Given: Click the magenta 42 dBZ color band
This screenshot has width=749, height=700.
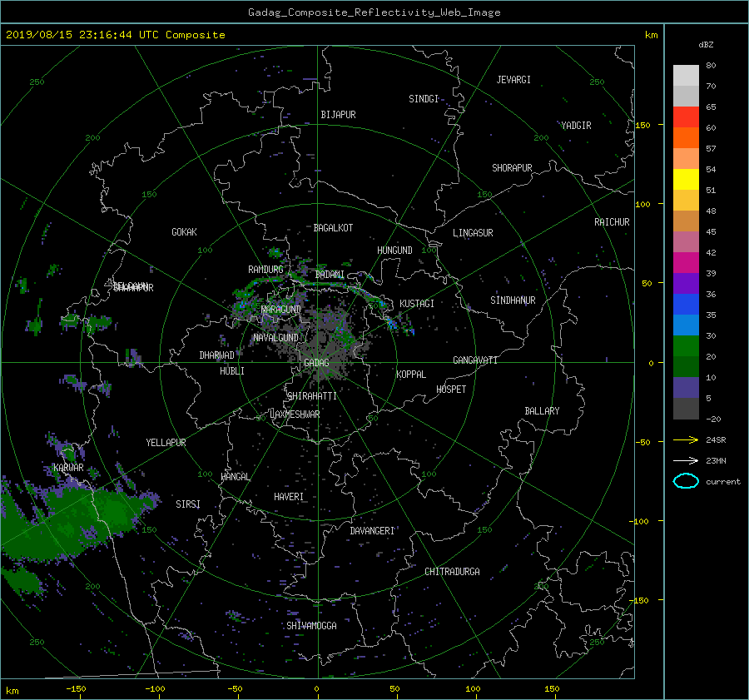Looking at the screenshot, I should click(x=686, y=262).
